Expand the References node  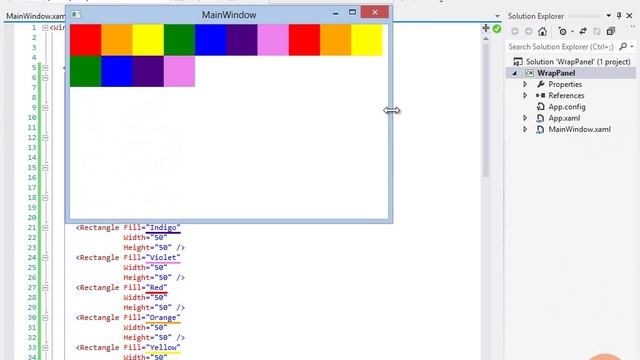pyautogui.click(x=525, y=95)
